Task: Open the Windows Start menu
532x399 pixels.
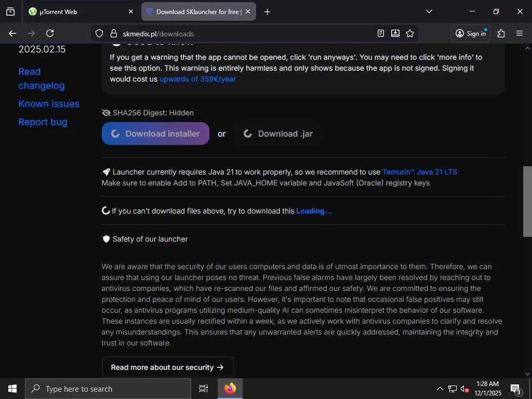Action: (x=12, y=389)
